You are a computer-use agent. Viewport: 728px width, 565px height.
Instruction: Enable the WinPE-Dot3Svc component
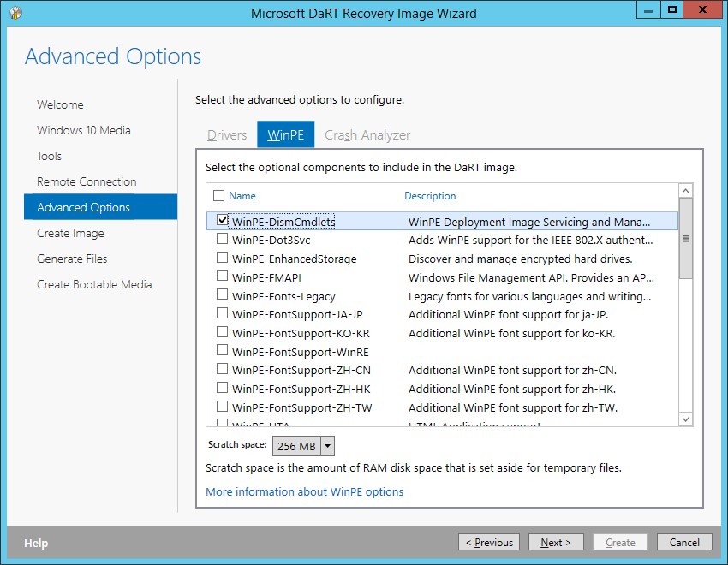tap(222, 240)
